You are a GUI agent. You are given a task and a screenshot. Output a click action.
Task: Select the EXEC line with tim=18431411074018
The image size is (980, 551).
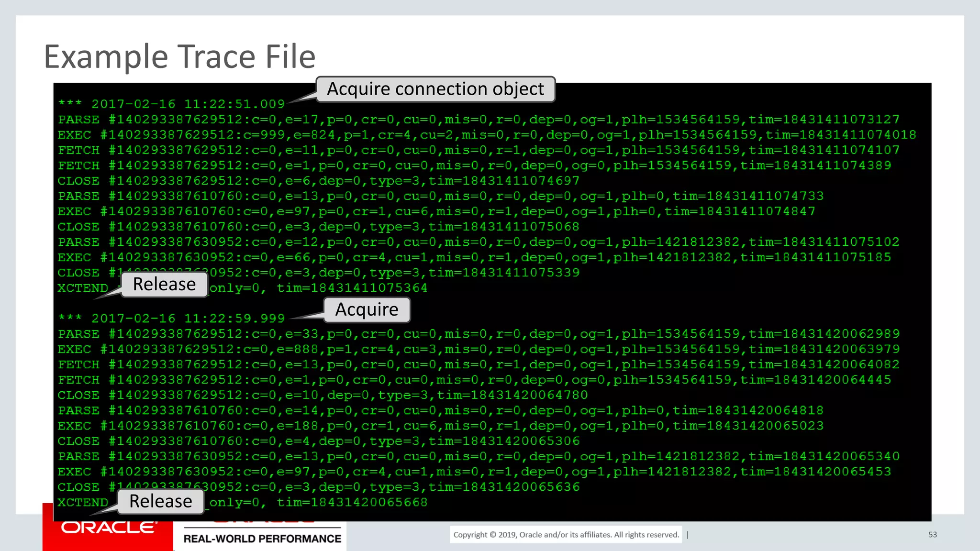pos(487,134)
